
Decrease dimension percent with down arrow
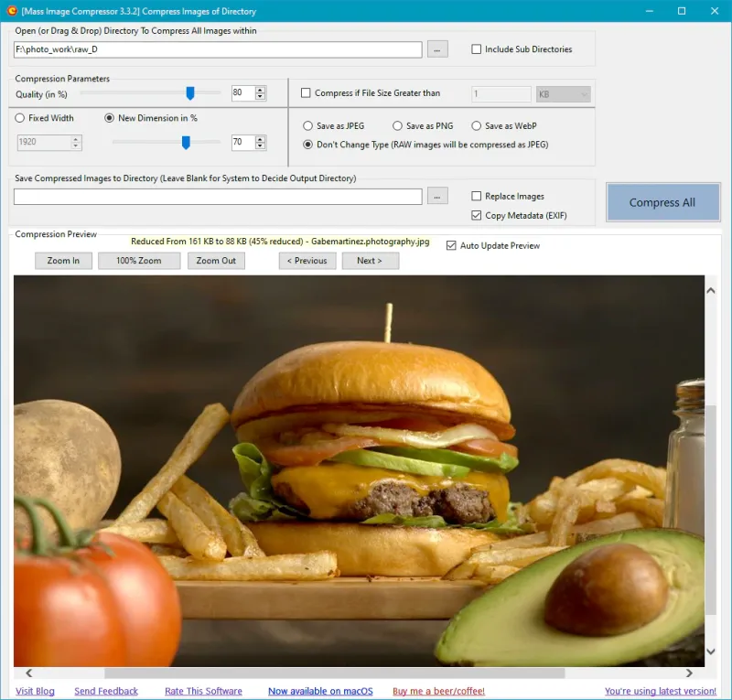coord(261,146)
